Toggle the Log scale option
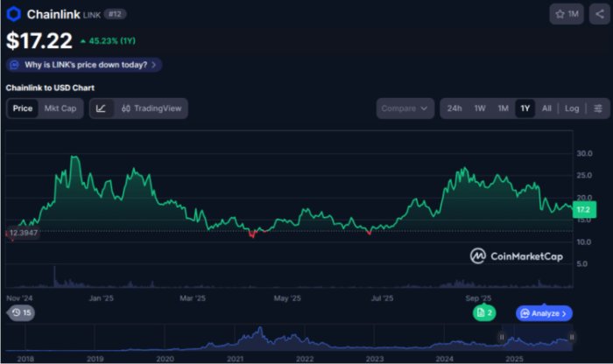Image resolution: width=613 pixels, height=364 pixels. tap(572, 108)
